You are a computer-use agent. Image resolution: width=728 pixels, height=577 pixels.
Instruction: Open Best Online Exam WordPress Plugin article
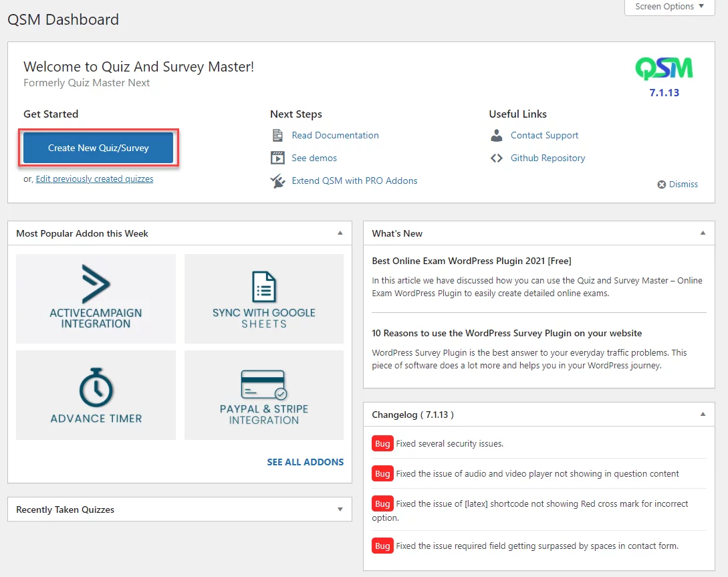[x=472, y=261]
